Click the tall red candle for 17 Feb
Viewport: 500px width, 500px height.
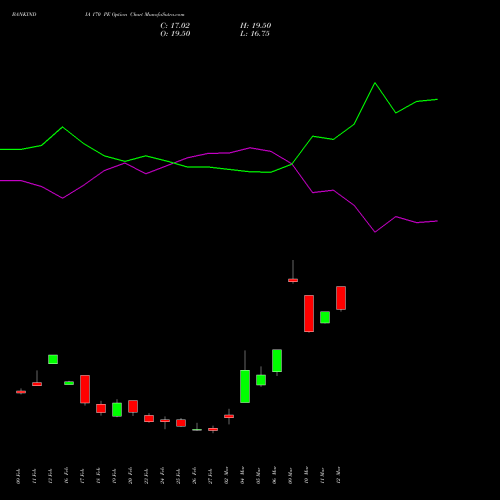click(x=85, y=389)
